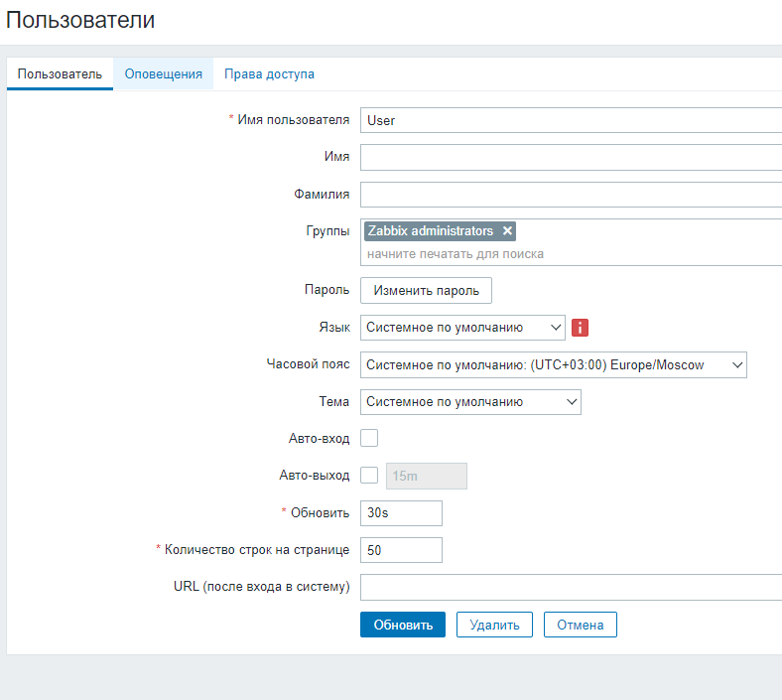The height and width of the screenshot is (700, 782).
Task: Click the red language warning info icon
Action: [582, 328]
